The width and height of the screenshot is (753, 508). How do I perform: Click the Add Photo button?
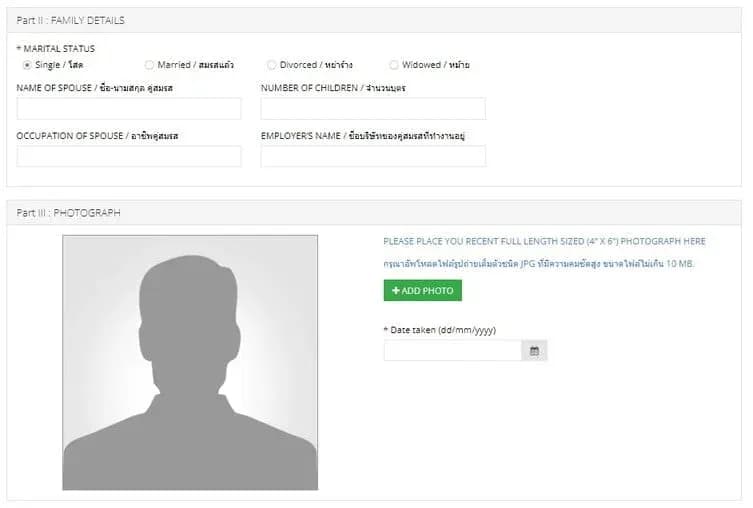[x=422, y=291]
